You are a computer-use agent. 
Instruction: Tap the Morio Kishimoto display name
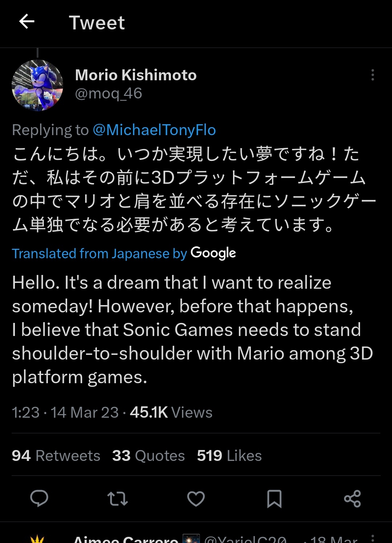coord(136,75)
